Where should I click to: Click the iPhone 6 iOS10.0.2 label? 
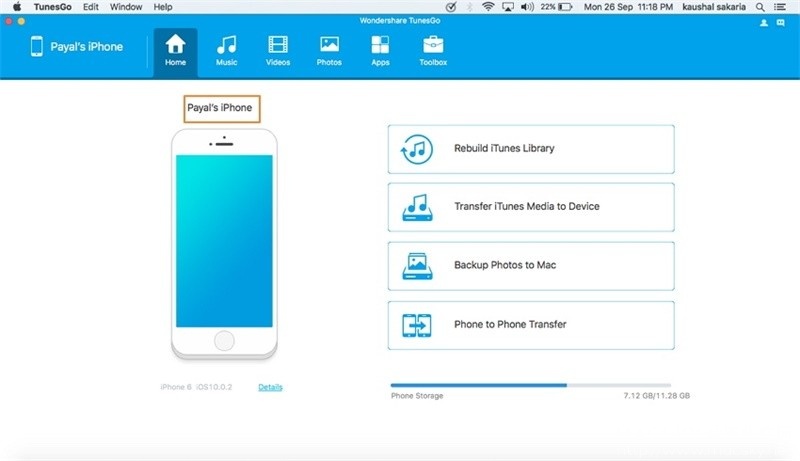[196, 387]
